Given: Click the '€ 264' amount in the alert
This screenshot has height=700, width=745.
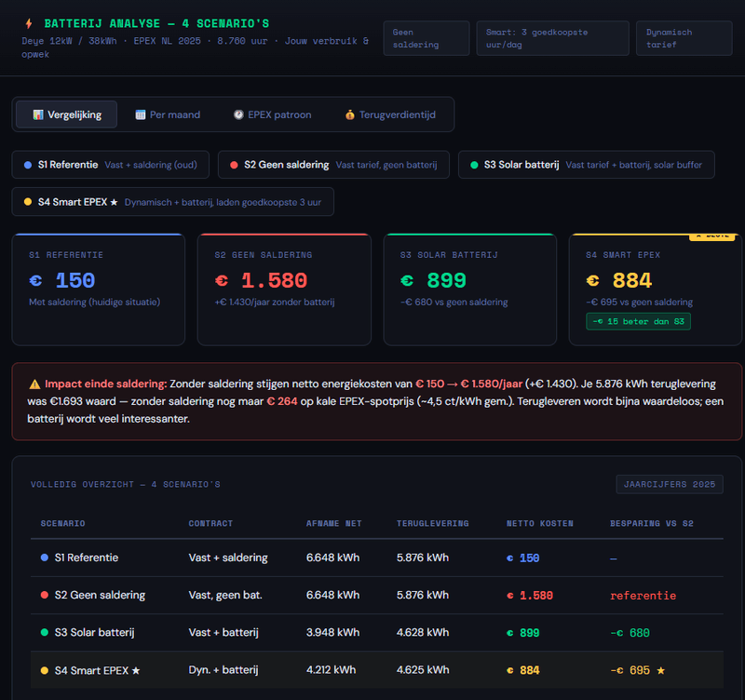Looking at the screenshot, I should [x=282, y=401].
